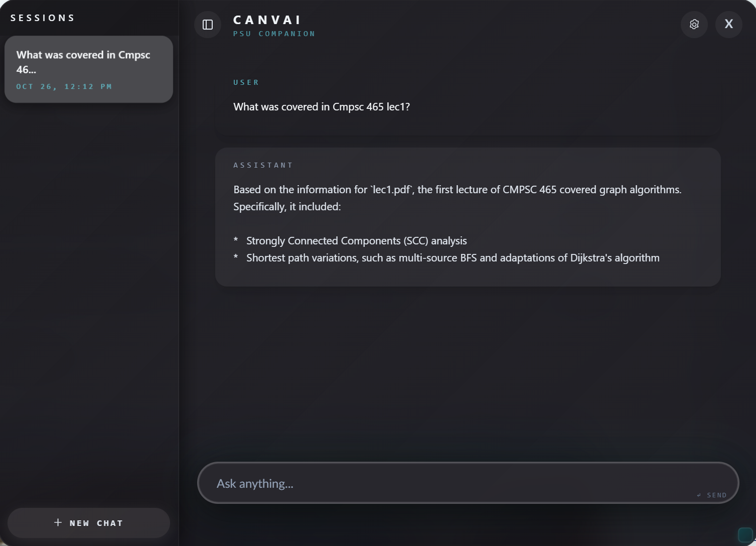Click the Strongly Connected Components bullet
Image resolution: width=756 pixels, height=546 pixels.
pos(357,241)
